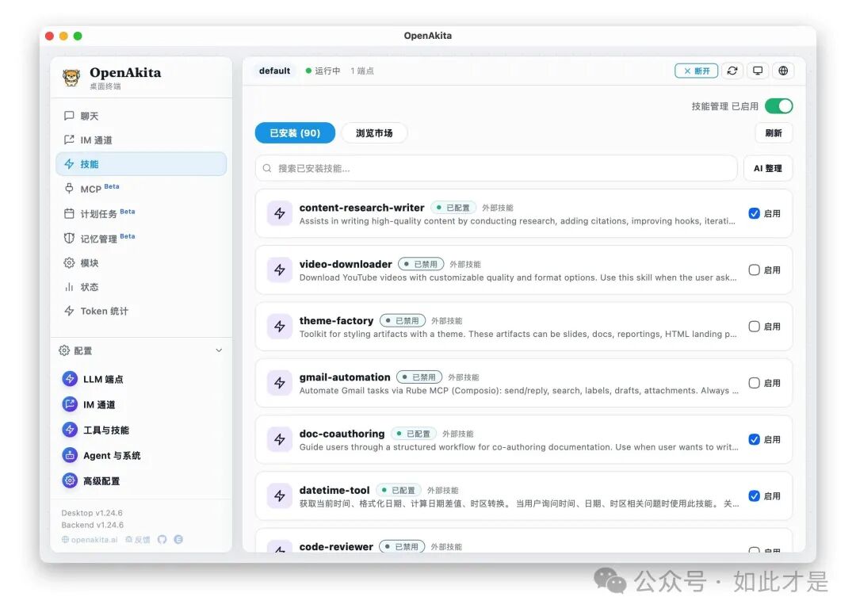This screenshot has height=616, width=856.
Task: Collapse the 配置 section
Action: [219, 350]
